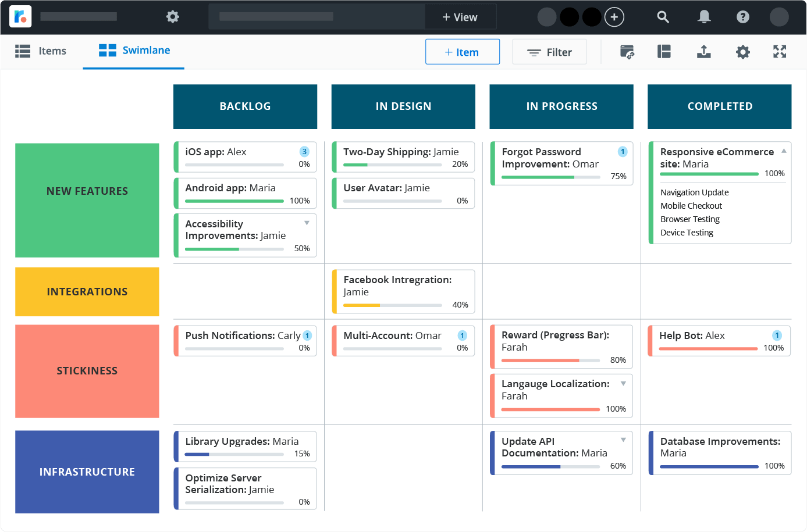
Task: Open the help question mark icon
Action: point(742,17)
